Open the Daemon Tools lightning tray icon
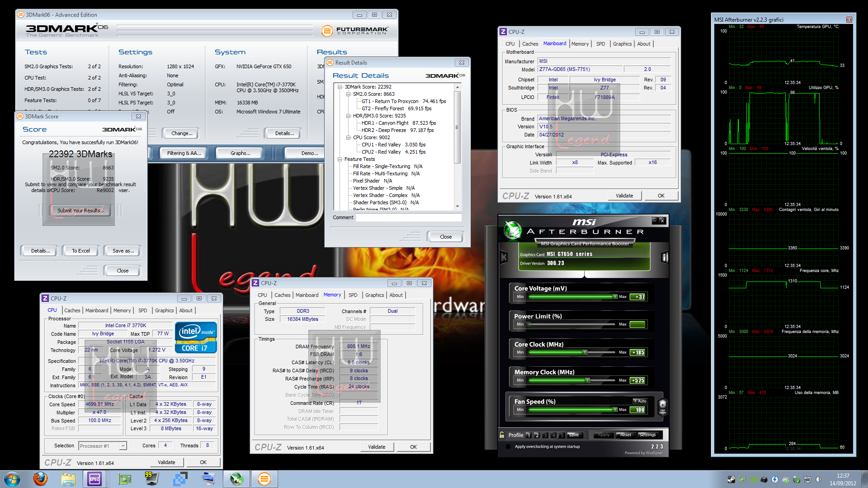This screenshot has width=868, height=488. click(775, 479)
